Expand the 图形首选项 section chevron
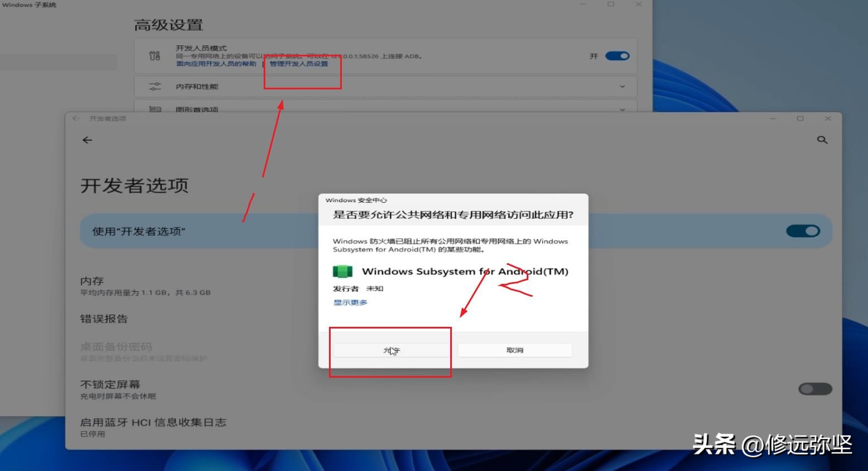Image resolution: width=868 pixels, height=471 pixels. (622, 110)
